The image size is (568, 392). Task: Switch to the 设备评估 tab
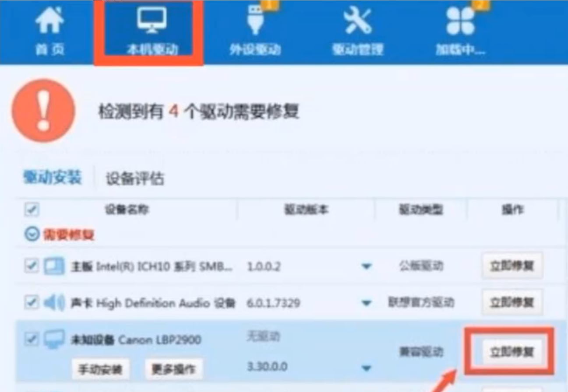[135, 178]
